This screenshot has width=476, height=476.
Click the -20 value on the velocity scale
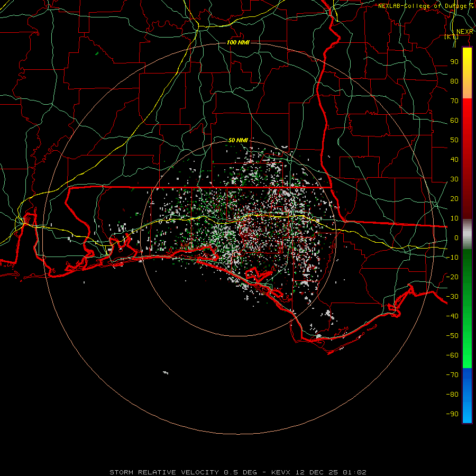pyautogui.click(x=452, y=277)
